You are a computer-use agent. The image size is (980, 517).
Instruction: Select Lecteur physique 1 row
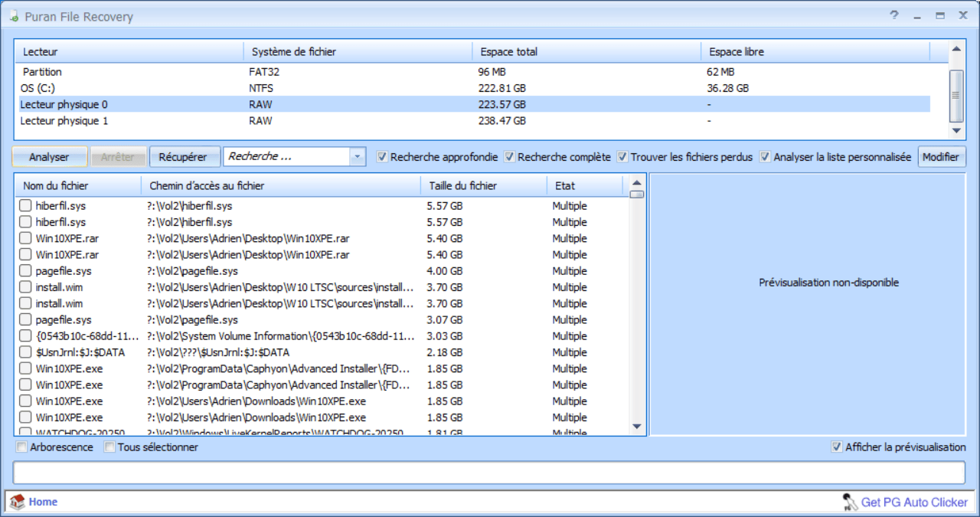pyautogui.click(x=474, y=121)
